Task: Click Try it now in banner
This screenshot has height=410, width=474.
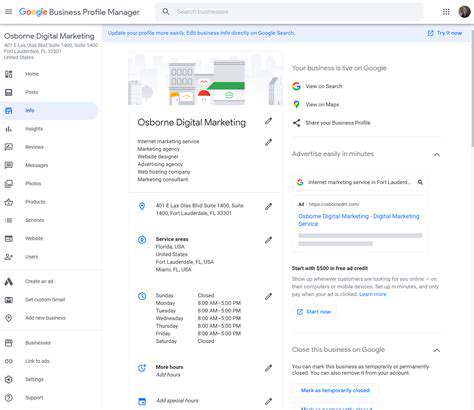Action: pos(445,33)
